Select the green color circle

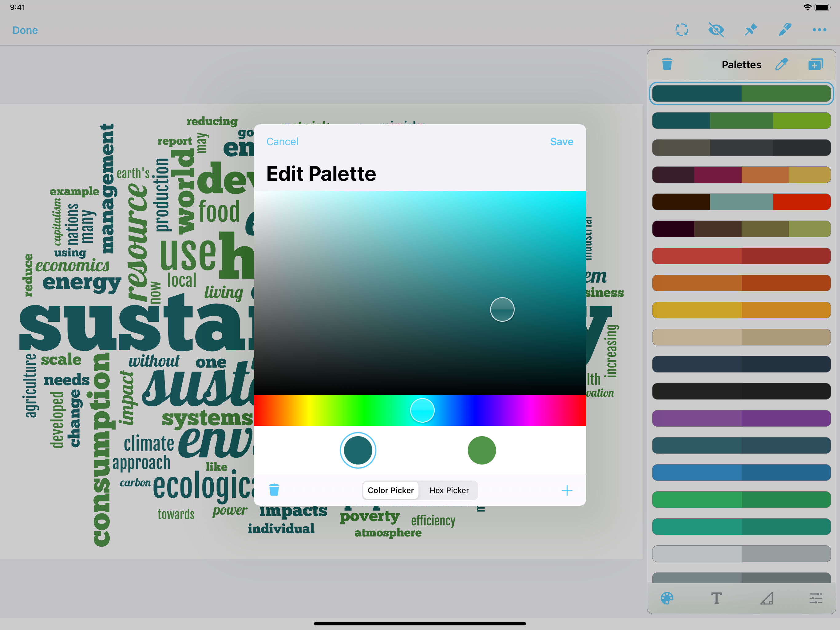[x=481, y=450]
